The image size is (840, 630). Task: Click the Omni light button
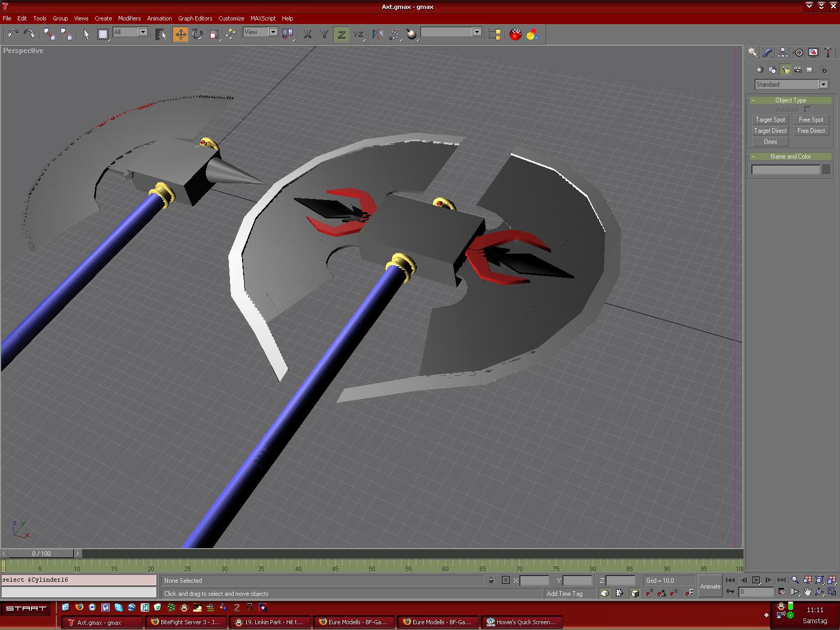click(x=770, y=142)
